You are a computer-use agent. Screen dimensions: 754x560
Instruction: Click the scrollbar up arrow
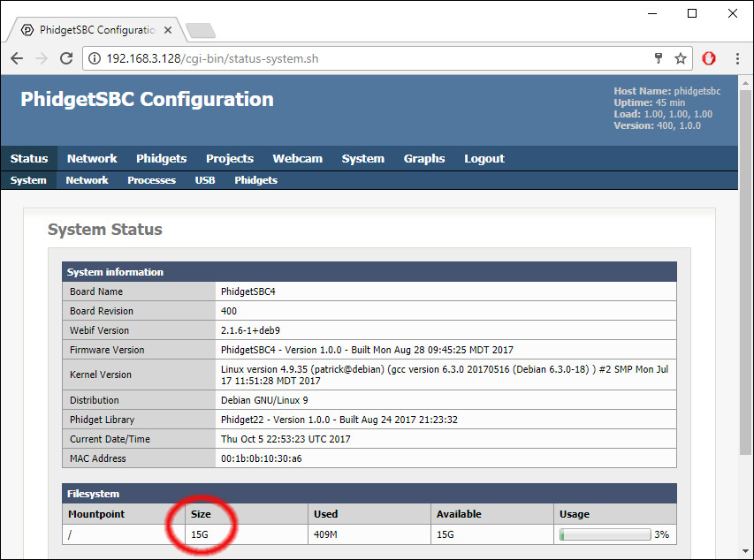point(745,83)
